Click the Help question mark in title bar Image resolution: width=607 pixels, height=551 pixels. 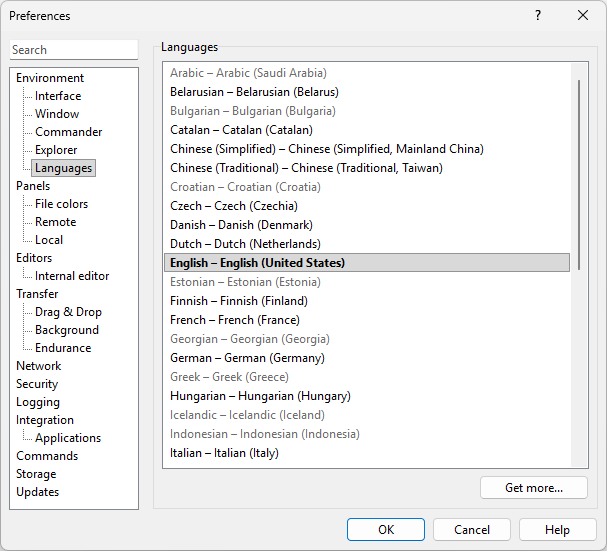[x=537, y=15]
